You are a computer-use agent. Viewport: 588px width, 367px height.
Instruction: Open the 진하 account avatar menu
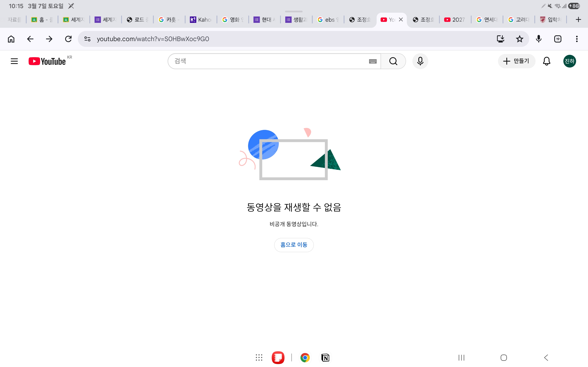tap(569, 61)
